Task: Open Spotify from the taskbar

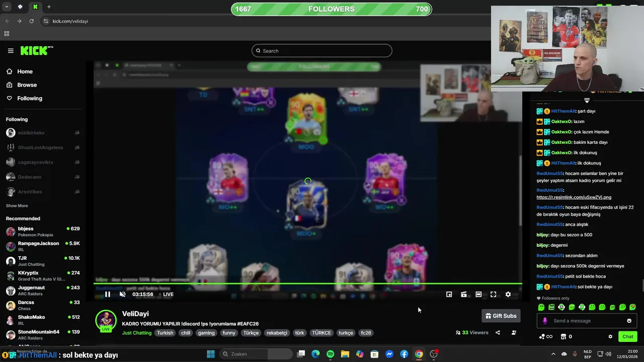Action: pos(330,354)
